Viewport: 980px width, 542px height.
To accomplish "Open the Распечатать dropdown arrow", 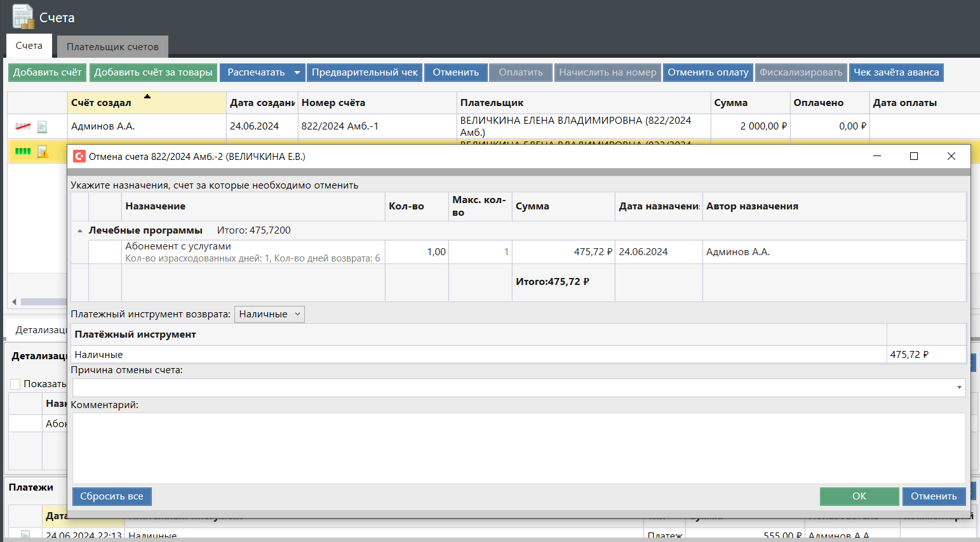I will 297,72.
